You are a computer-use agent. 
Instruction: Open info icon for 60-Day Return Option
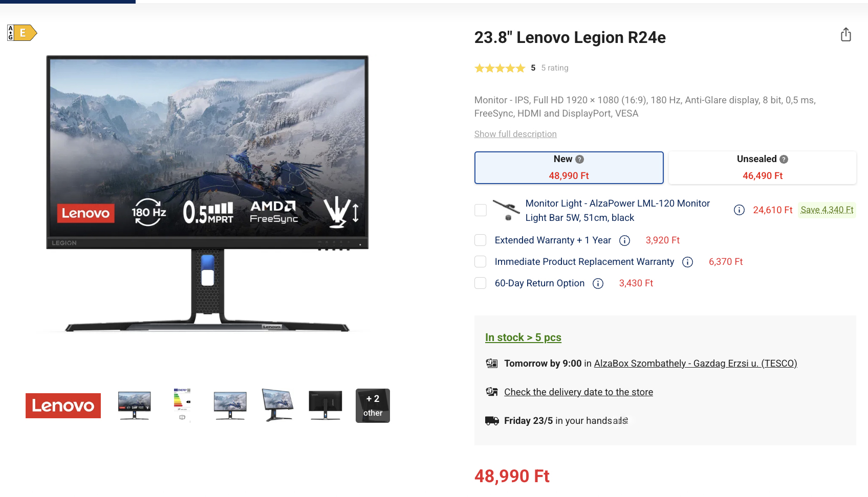pos(598,283)
